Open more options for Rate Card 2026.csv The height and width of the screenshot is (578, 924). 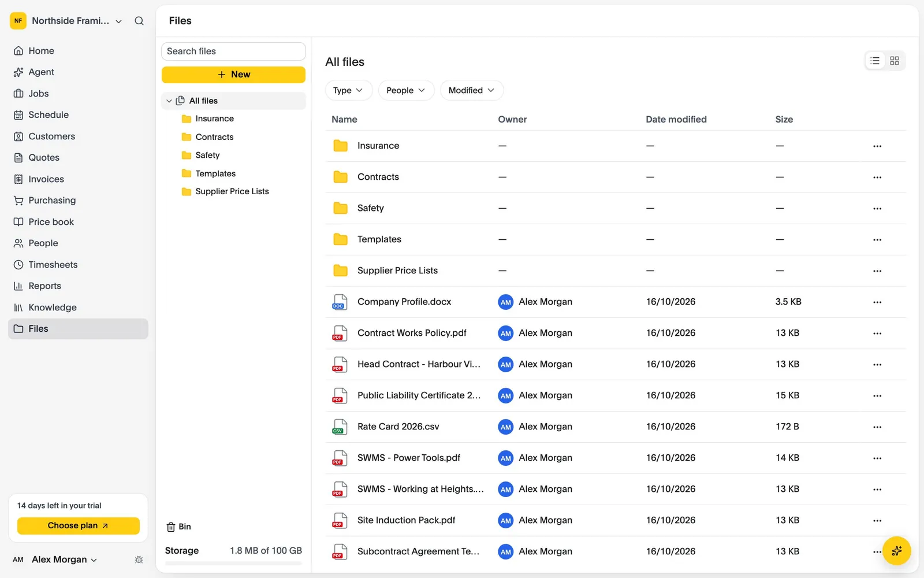877,427
